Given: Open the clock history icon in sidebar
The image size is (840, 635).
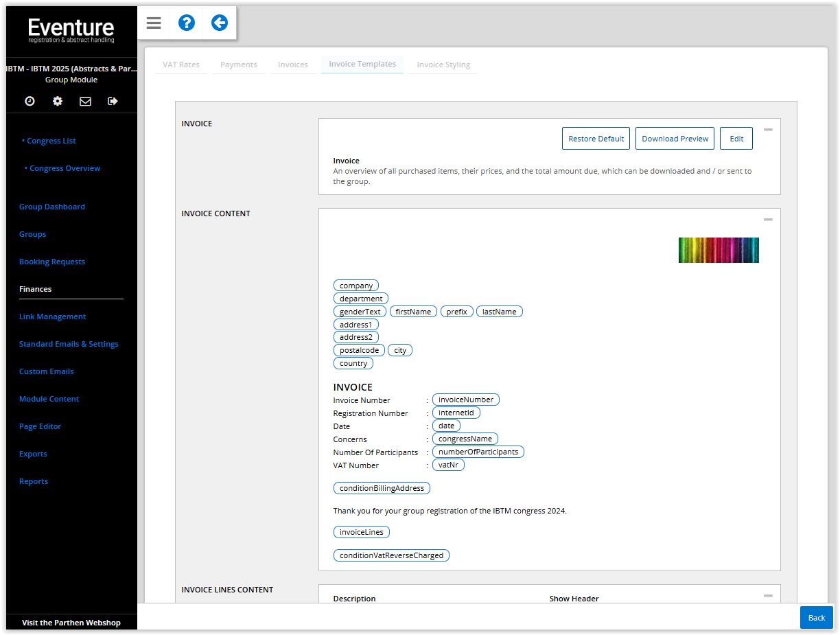Looking at the screenshot, I should tap(30, 101).
